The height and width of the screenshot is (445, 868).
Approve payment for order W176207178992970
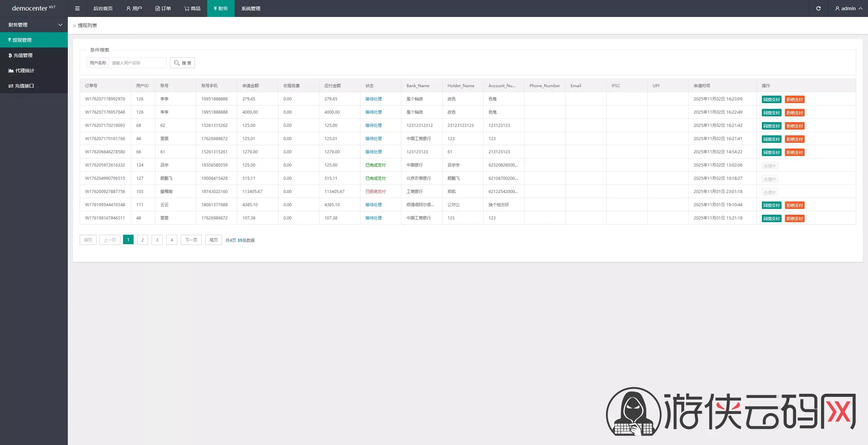[x=771, y=99]
